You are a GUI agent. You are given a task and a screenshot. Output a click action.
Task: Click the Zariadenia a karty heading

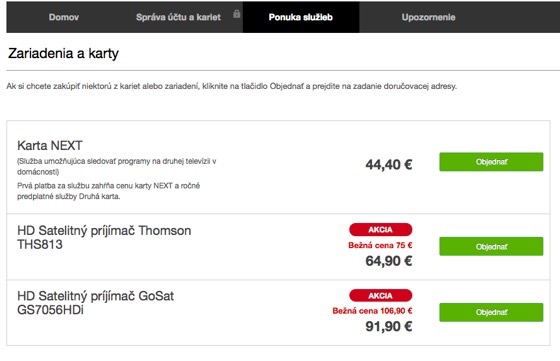click(x=63, y=54)
